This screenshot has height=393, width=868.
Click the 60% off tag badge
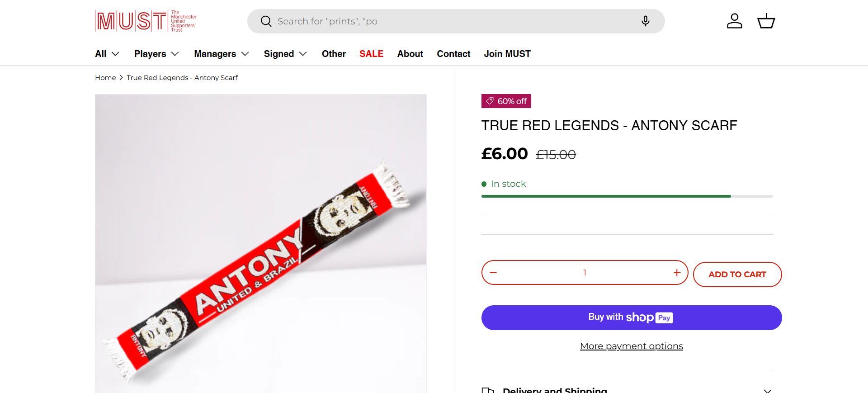click(x=506, y=101)
